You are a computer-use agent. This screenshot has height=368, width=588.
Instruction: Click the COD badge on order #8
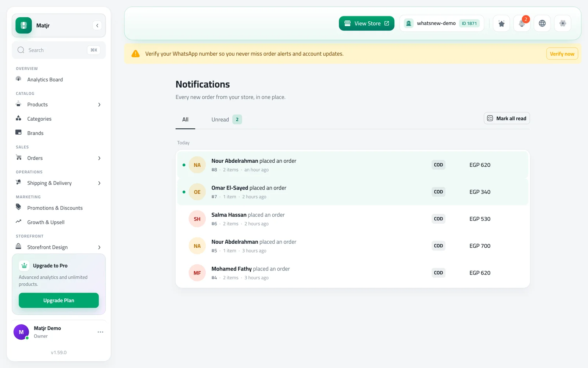[x=438, y=165]
